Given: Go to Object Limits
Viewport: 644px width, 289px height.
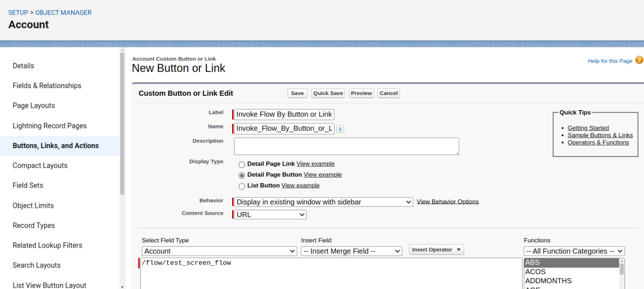Looking at the screenshot, I should click(x=33, y=205).
